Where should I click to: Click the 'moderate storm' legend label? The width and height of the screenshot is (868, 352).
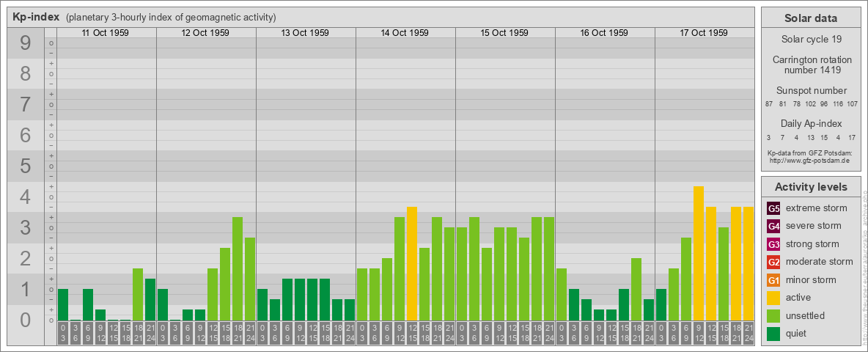click(x=820, y=262)
